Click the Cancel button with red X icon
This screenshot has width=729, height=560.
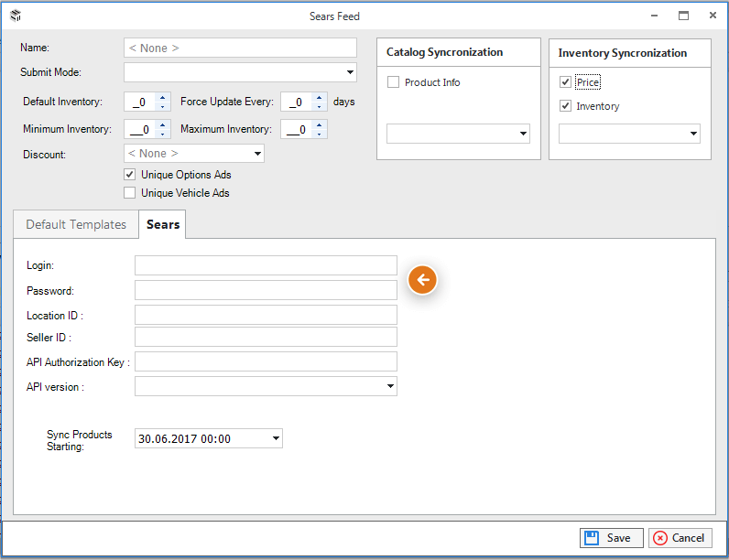coord(680,538)
